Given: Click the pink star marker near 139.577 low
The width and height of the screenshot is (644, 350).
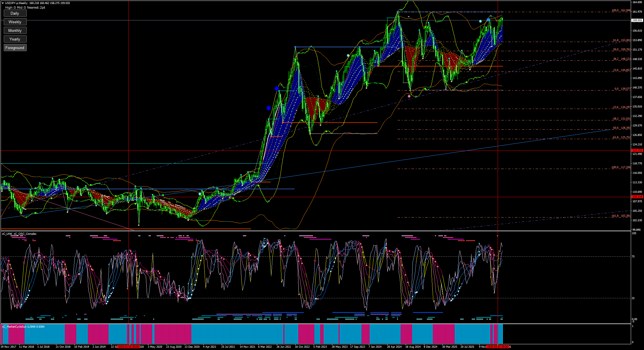Looking at the screenshot, I should pos(409,96).
